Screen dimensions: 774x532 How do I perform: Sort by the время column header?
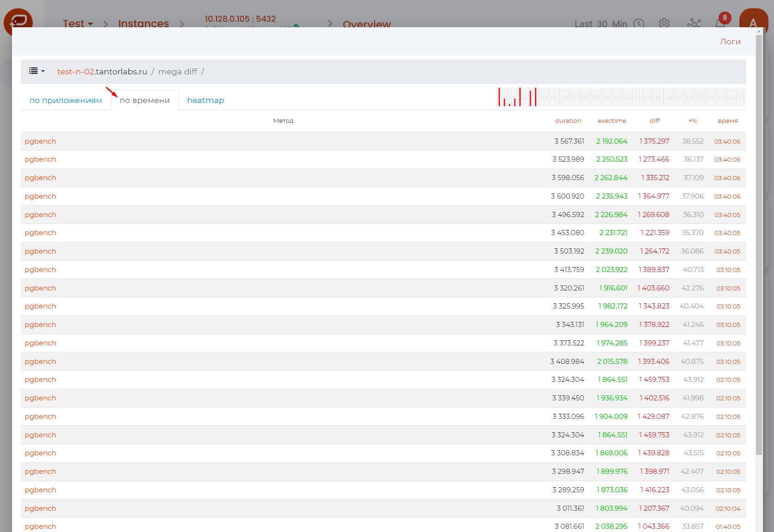(727, 121)
